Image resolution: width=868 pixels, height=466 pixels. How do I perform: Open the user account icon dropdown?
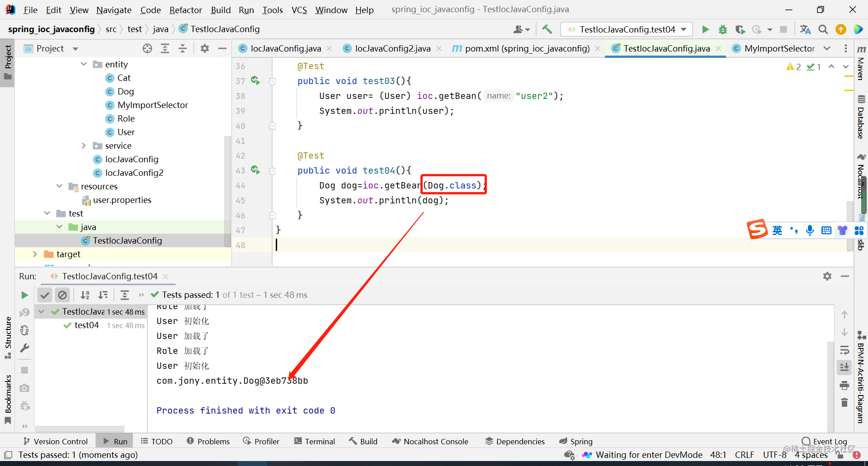521,29
